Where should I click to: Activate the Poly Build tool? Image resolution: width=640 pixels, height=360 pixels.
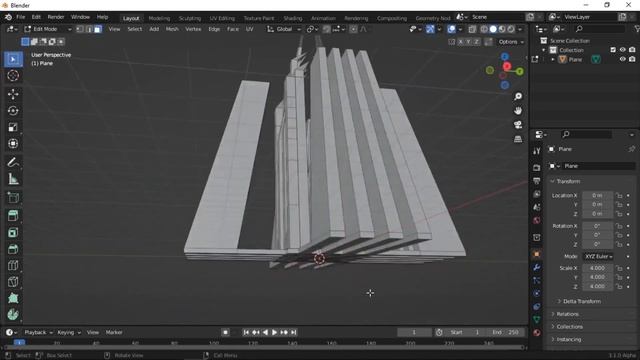13,298
